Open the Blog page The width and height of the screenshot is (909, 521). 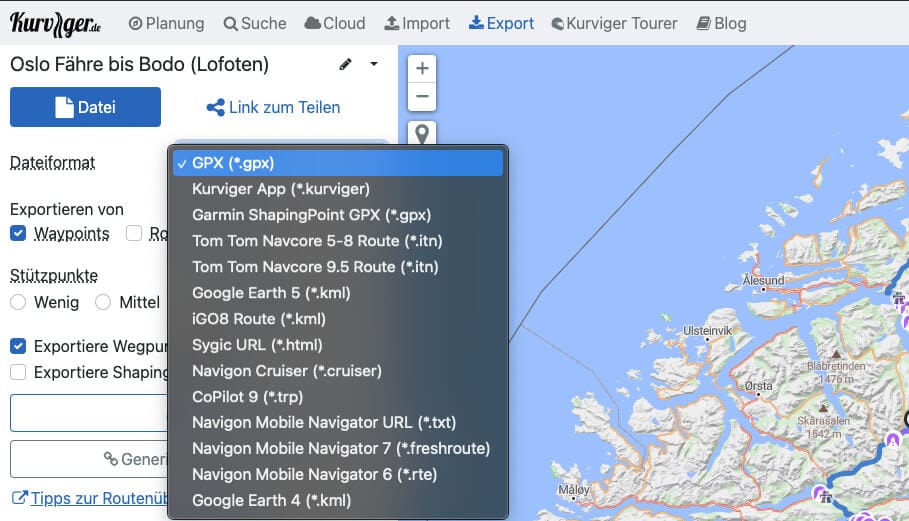pos(721,23)
